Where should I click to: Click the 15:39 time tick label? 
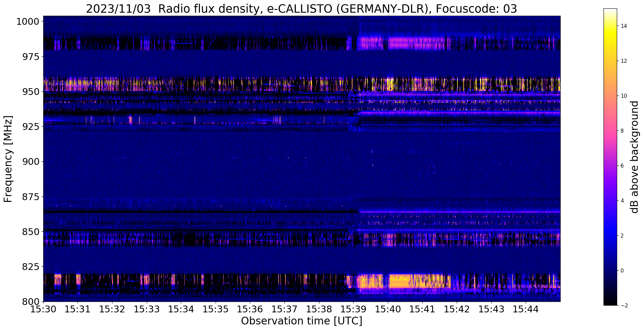point(354,309)
